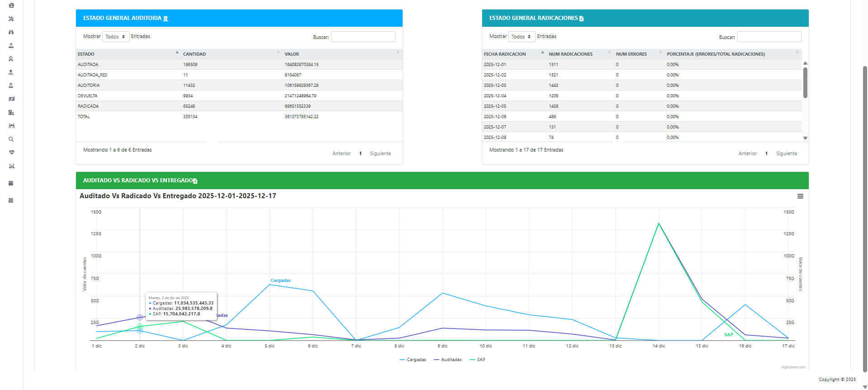The width and height of the screenshot is (868, 390).
Task: Click Siguiente in the Auditoria table pagination
Action: coord(380,154)
